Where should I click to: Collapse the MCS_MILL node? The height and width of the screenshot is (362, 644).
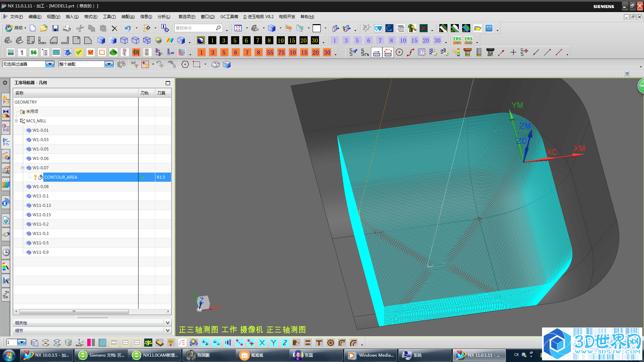tap(17, 121)
